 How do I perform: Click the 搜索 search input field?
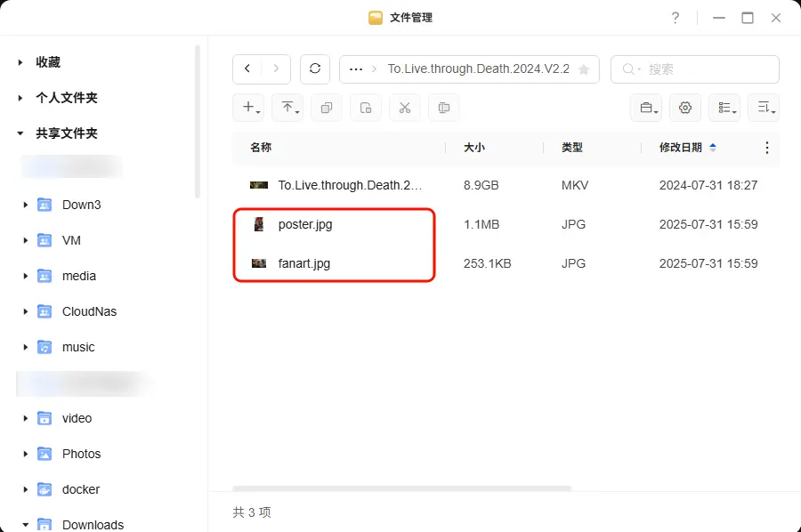click(703, 69)
